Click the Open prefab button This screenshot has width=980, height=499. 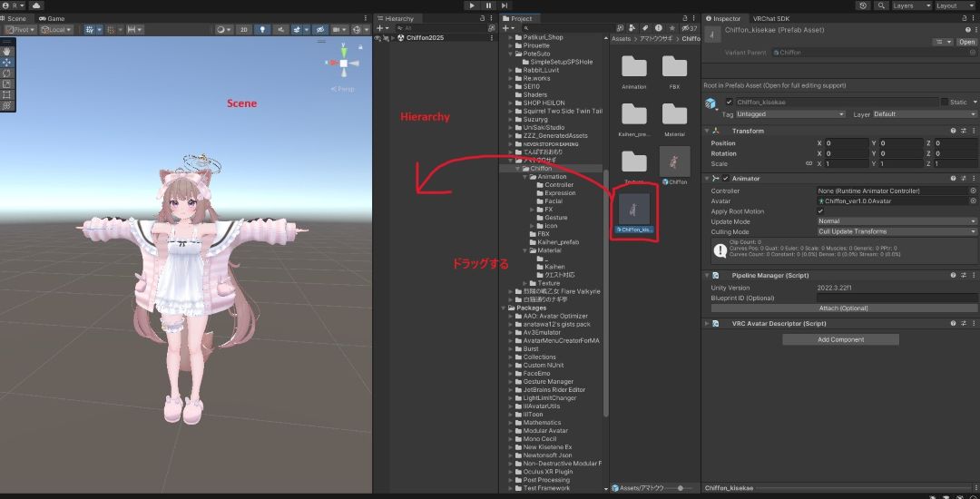coord(966,42)
